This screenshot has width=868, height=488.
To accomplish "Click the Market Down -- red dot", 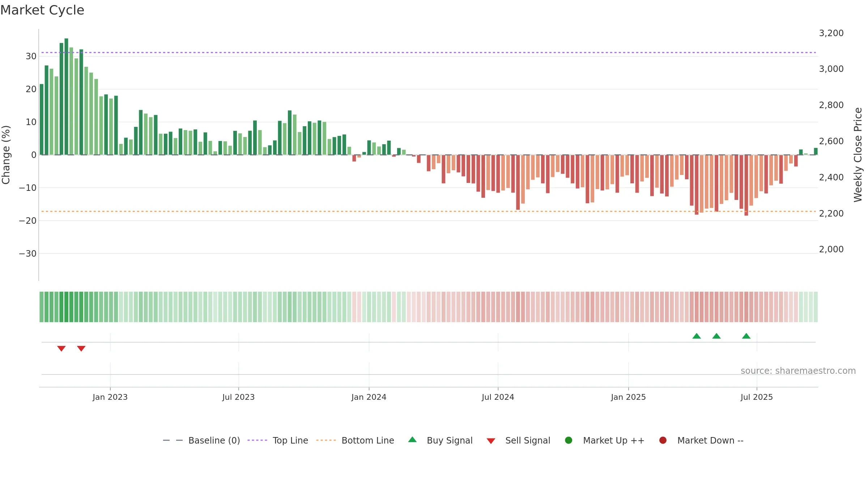I will point(663,440).
